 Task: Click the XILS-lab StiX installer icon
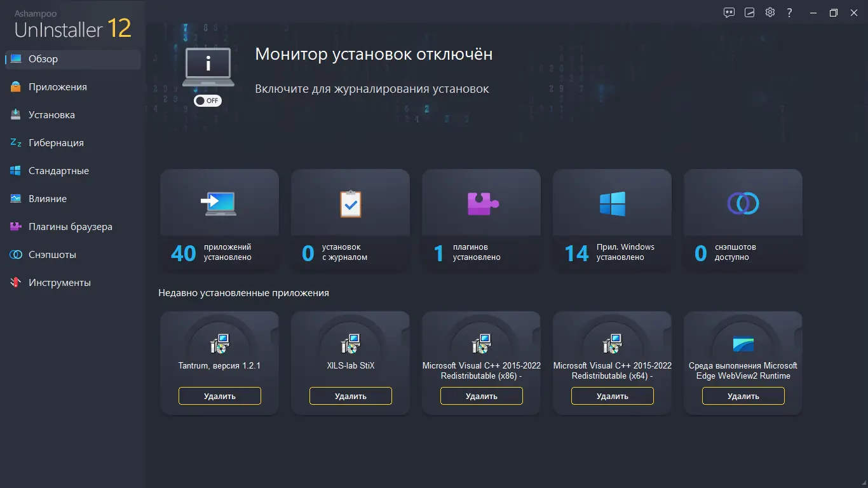pos(350,344)
